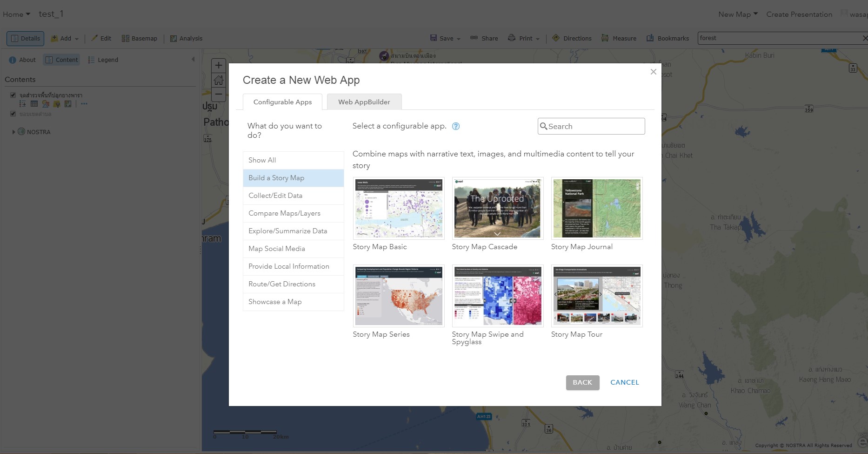Select Compare Maps/Layers category
Viewport: 868px width, 454px height.
click(x=293, y=213)
